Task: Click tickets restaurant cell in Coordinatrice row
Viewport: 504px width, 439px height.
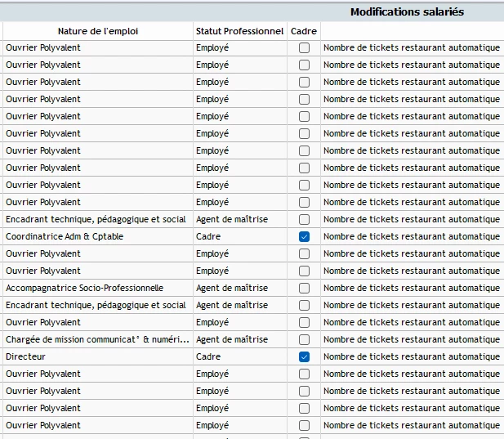Action: tap(411, 236)
